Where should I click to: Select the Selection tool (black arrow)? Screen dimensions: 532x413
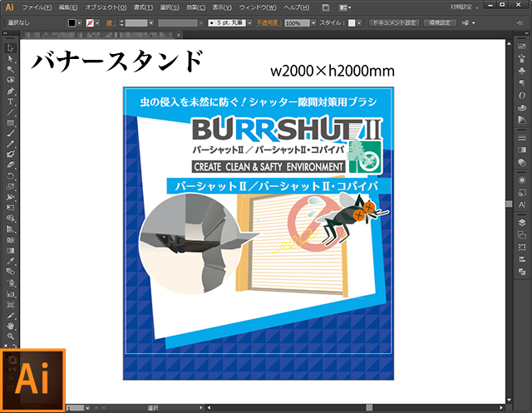[10, 48]
